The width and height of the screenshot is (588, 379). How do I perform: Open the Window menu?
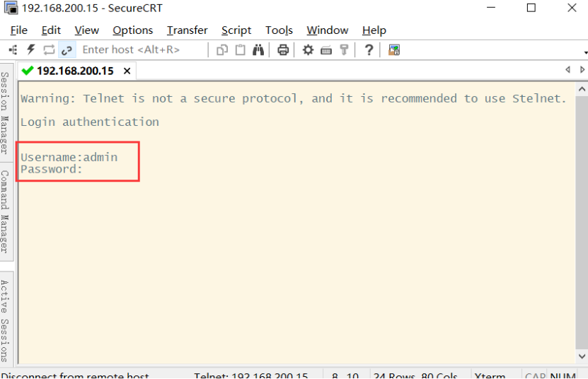(328, 30)
